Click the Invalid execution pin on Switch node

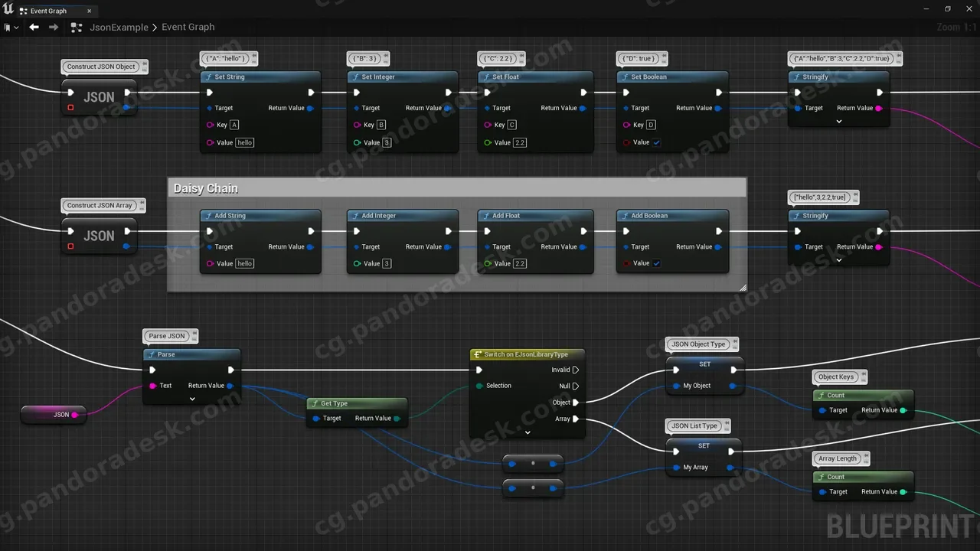pyautogui.click(x=576, y=370)
